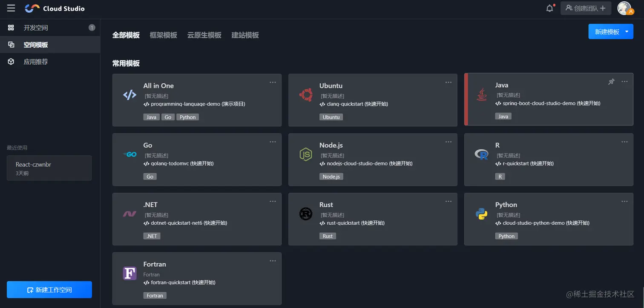Open the notification bell
Viewport: 644px width, 308px height.
click(550, 8)
